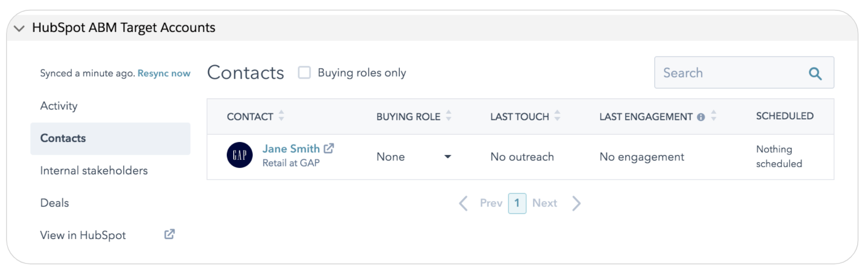Go to previous page chevron

pyautogui.click(x=464, y=203)
